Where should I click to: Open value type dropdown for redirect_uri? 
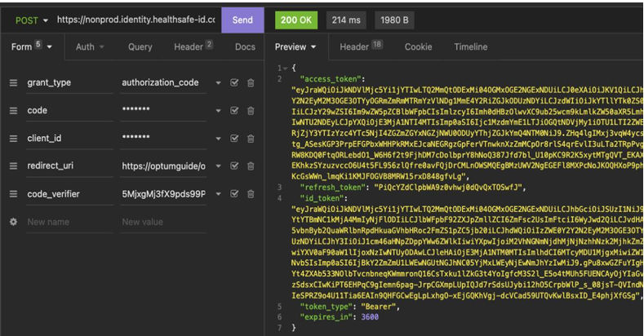pos(218,166)
